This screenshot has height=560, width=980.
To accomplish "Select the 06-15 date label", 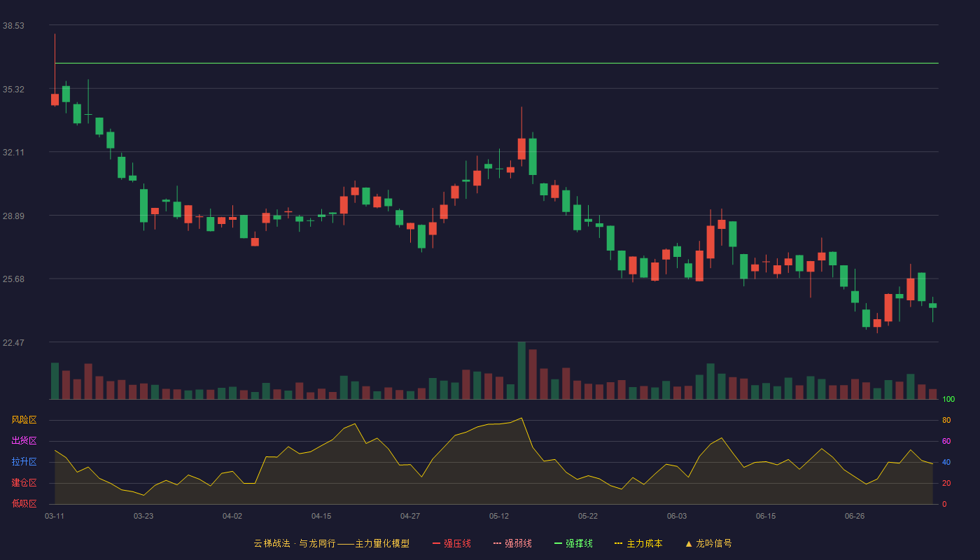I will [766, 516].
